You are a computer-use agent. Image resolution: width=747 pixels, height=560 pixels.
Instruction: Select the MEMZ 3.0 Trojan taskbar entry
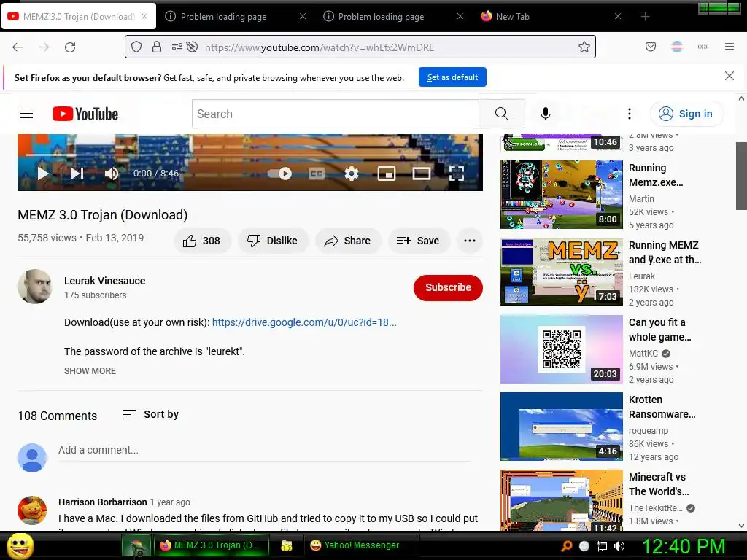[x=212, y=545]
